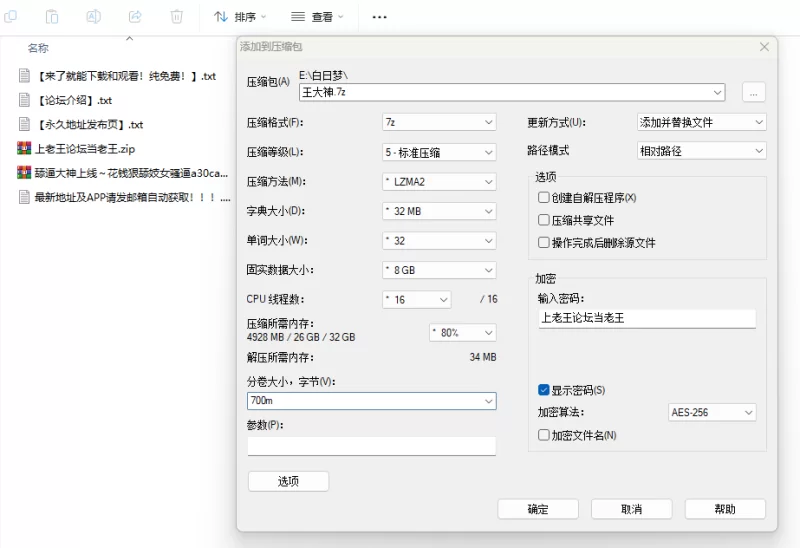
Task: Expand the 压缩格式 7z dropdown
Action: coord(439,122)
